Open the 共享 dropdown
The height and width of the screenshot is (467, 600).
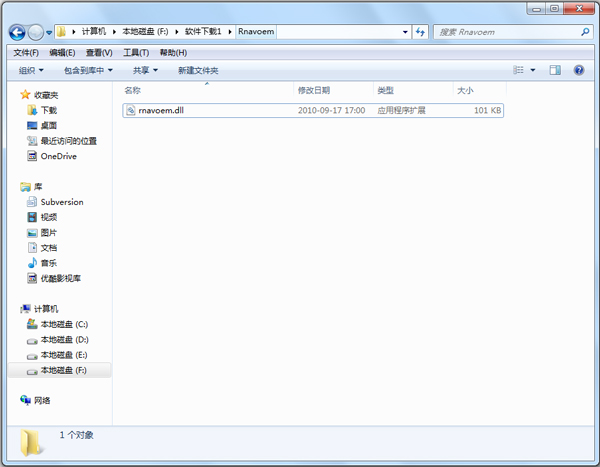click(146, 70)
